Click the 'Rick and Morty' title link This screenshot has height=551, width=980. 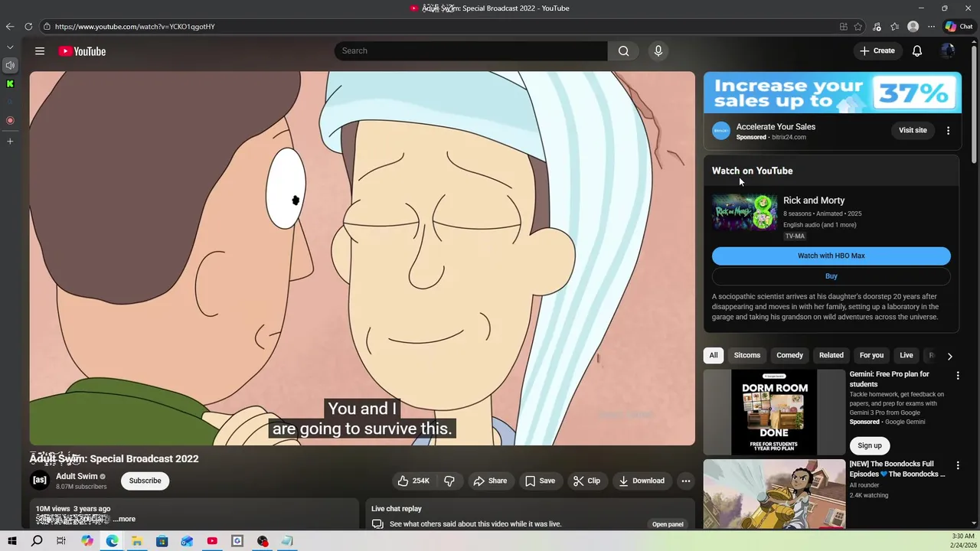pyautogui.click(x=814, y=201)
